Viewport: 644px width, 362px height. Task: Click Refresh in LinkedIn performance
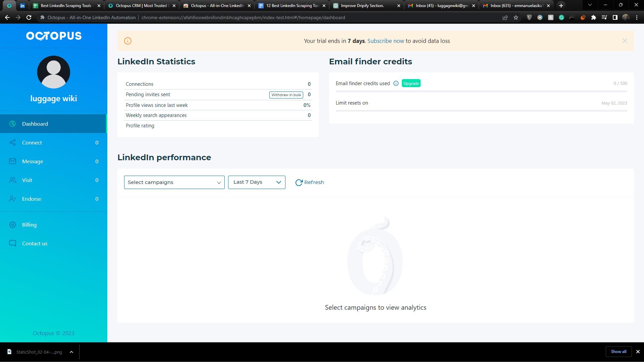coord(310,182)
